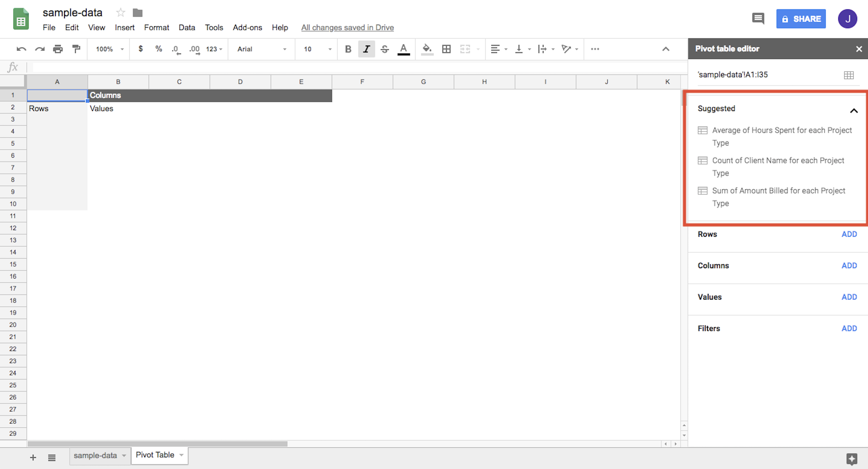Click the Fill color icon
868x469 pixels.
[x=427, y=49]
